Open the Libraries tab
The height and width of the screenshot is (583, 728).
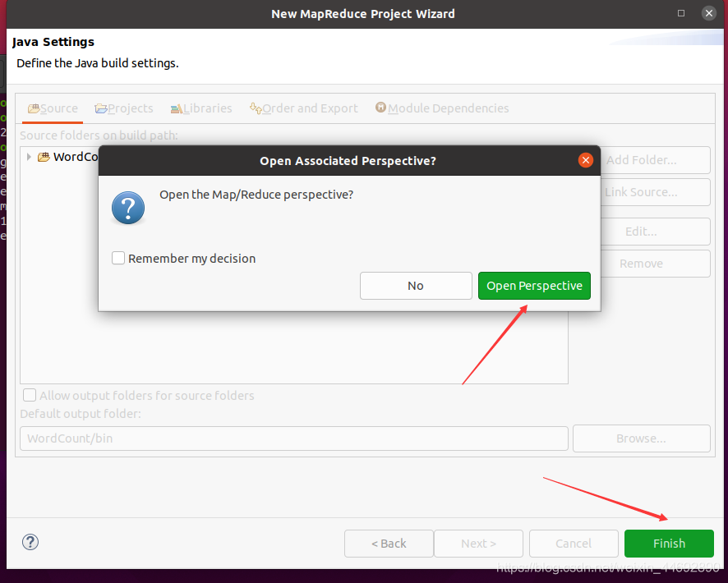[x=201, y=108]
